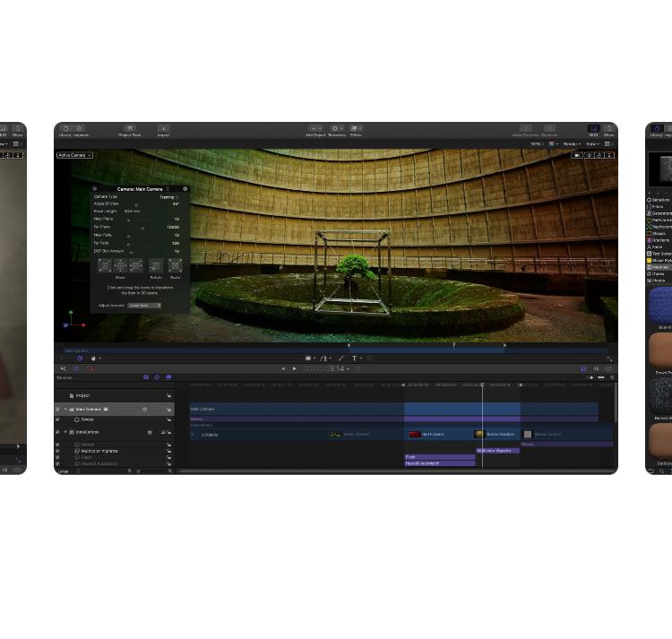Click the camera icon in 3D view tools
Screen dimensions: 672x639
(x=577, y=155)
